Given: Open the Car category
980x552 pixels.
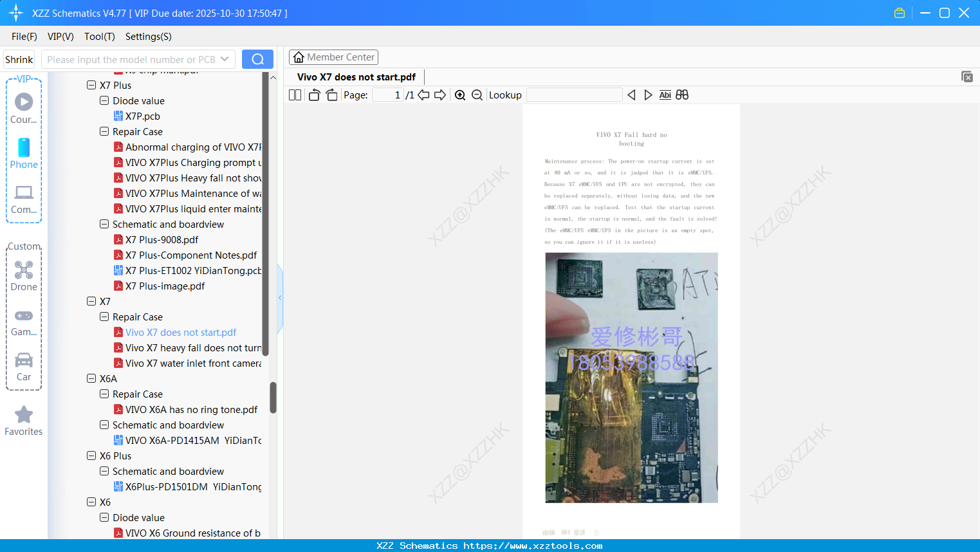Looking at the screenshot, I should coord(24,367).
